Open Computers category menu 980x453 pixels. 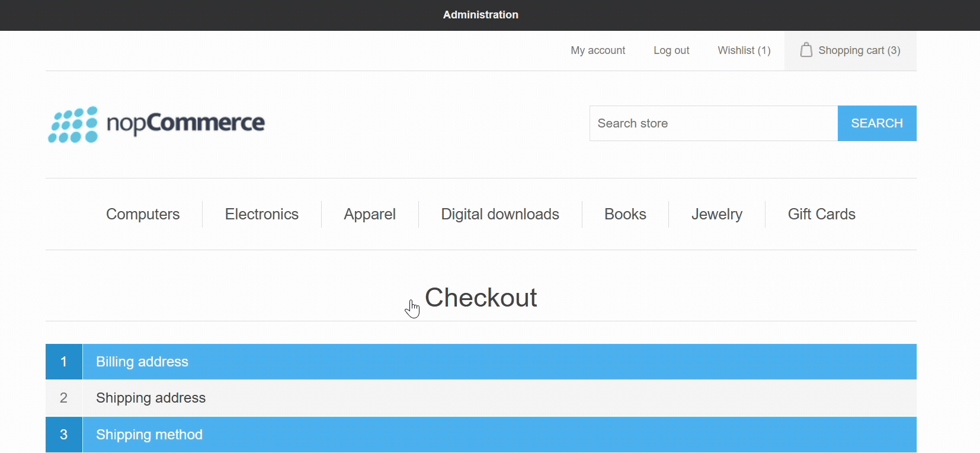(143, 214)
